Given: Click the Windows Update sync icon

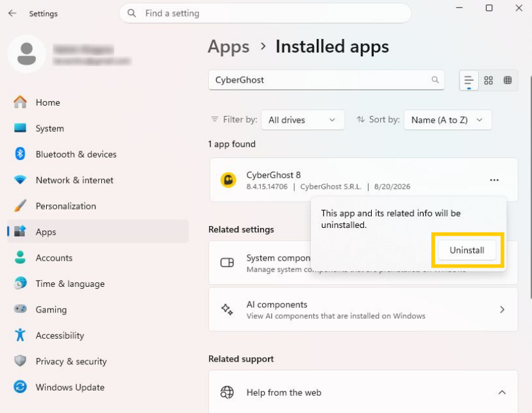Looking at the screenshot, I should point(20,387).
